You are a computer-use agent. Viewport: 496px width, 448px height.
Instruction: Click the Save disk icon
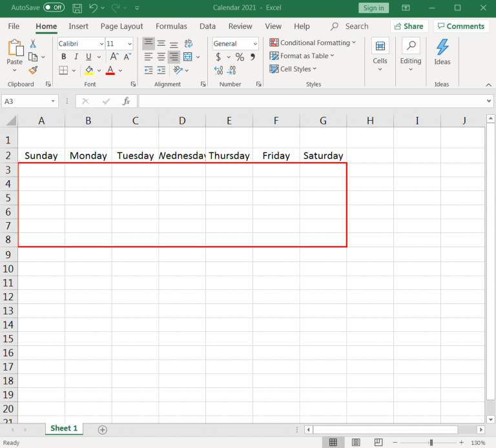(77, 8)
